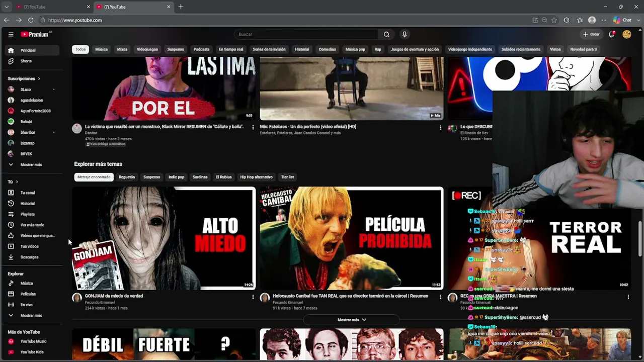Click the YouTube Premium logo
This screenshot has height=362, width=644.
[x=35, y=34]
